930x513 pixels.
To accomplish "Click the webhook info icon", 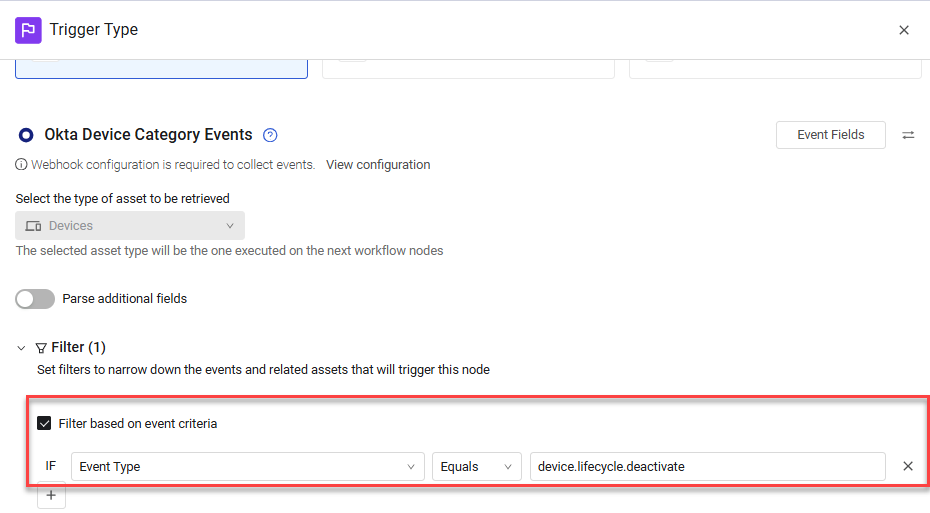I will pyautogui.click(x=21, y=165).
